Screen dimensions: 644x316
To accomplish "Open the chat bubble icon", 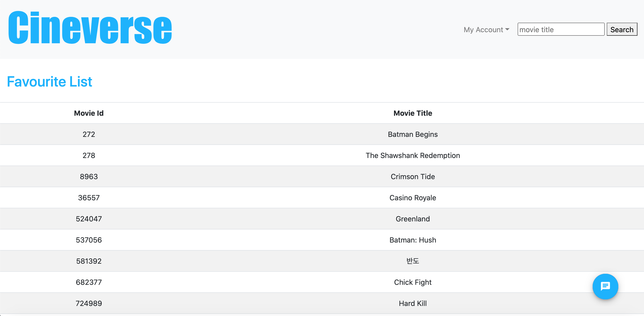I will click(605, 286).
